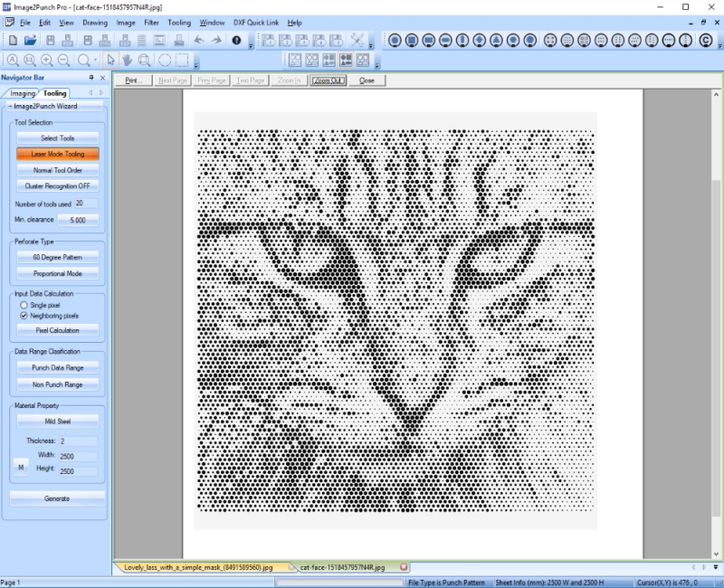Collapse the Image2Punch Wizard section

[10, 106]
